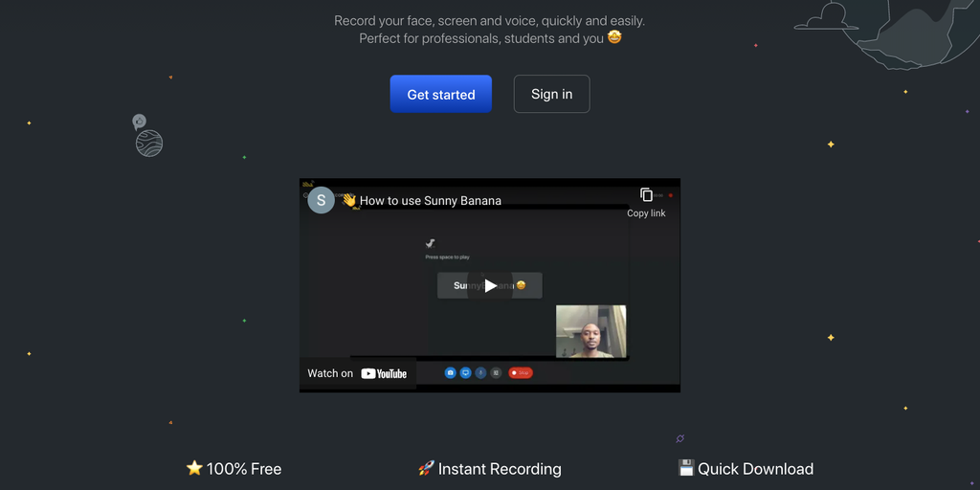980x490 pixels.
Task: Click the '100% Free' feature text
Action: coord(244,469)
